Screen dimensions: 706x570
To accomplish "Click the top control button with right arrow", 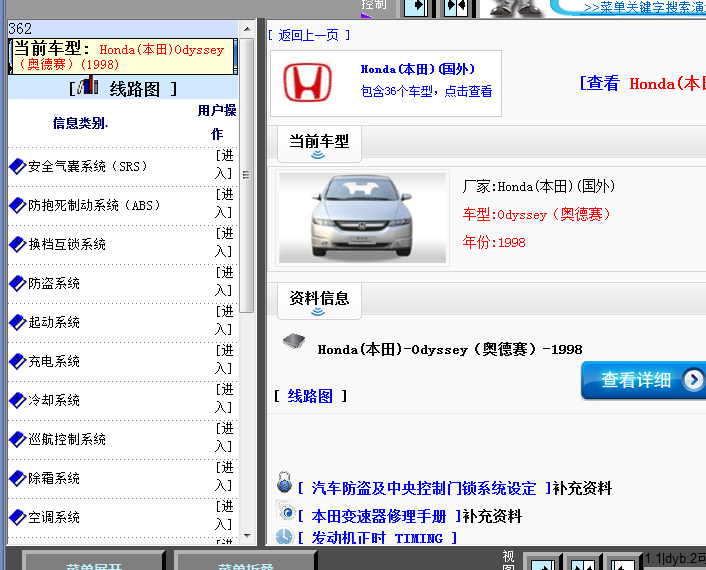I will pyautogui.click(x=416, y=8).
